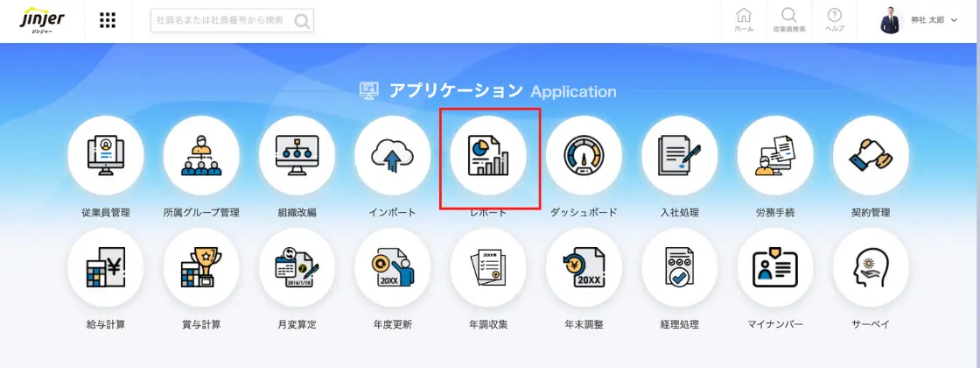The height and width of the screenshot is (368, 980).
Task: Open the インポート cloud upload icon
Action: (x=393, y=154)
